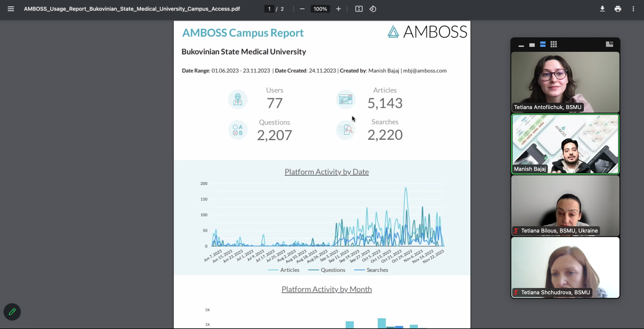Click the chart peak near Oct 29, 2023
644x329 pixels.
(406, 188)
